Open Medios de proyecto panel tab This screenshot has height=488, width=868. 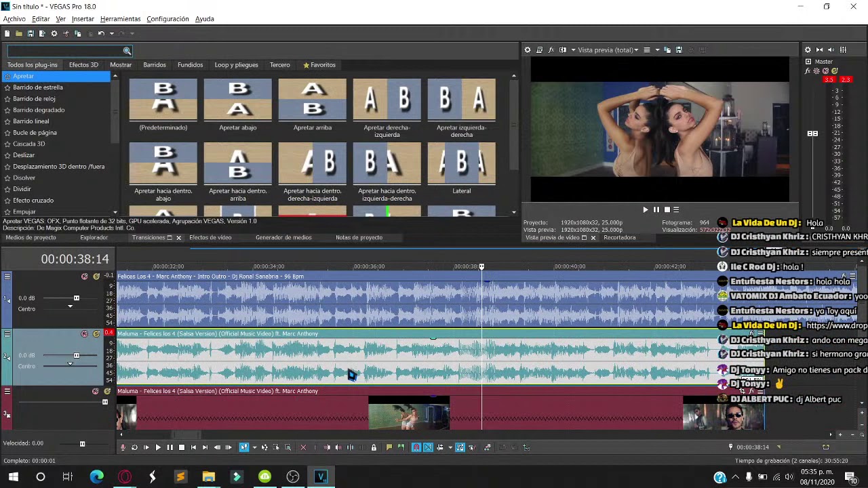[x=31, y=238]
